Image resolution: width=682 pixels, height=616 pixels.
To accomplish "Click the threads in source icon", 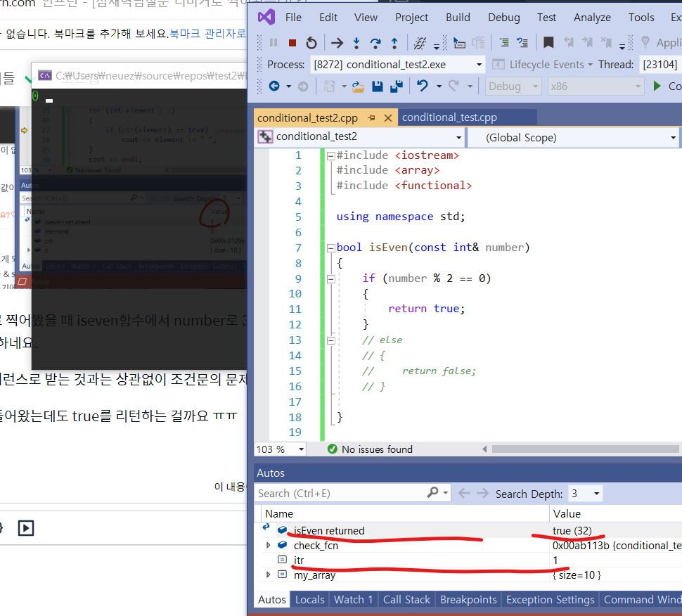I will [420, 43].
